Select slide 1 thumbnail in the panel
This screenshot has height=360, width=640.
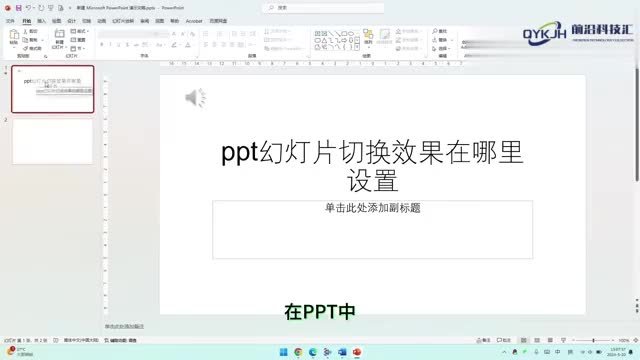53,89
